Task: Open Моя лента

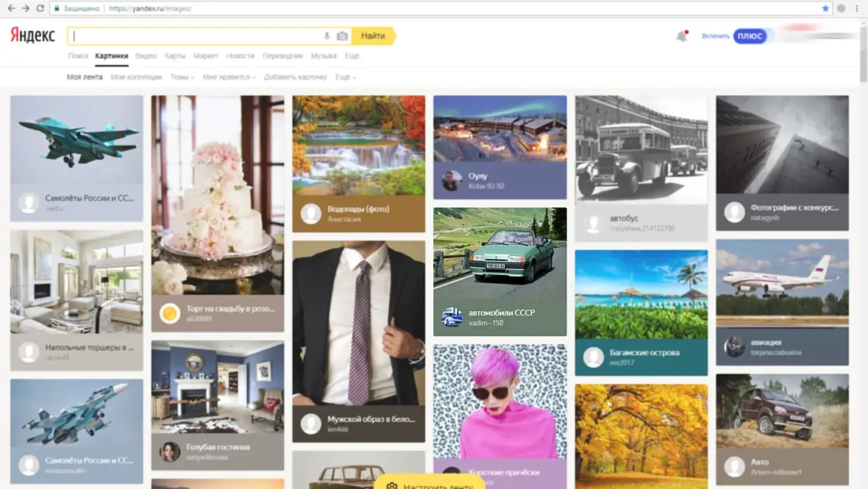Action: pyautogui.click(x=85, y=77)
